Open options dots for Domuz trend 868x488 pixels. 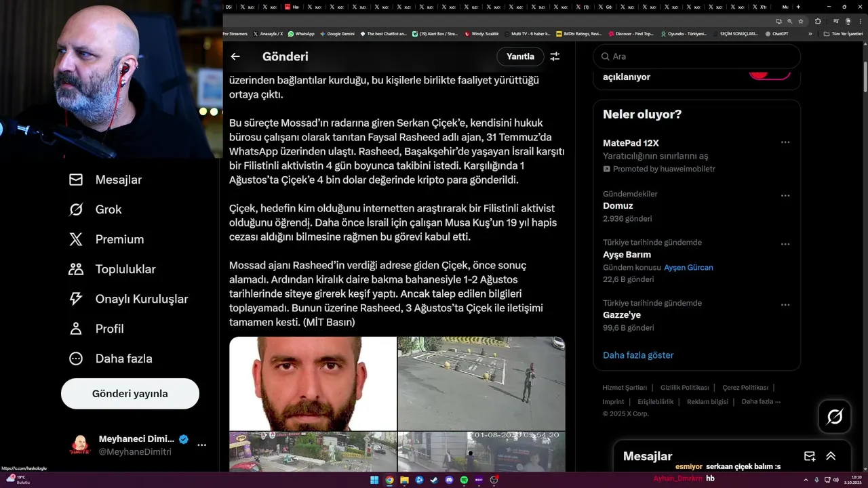coord(785,196)
